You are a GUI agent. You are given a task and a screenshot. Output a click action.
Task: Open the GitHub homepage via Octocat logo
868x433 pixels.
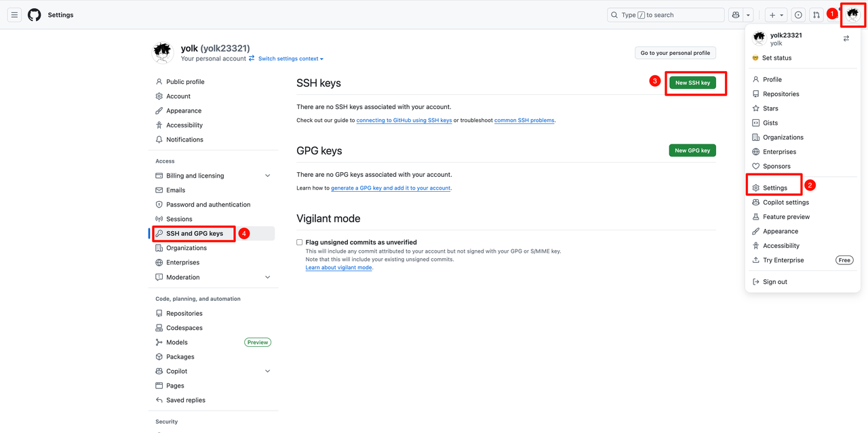pyautogui.click(x=34, y=15)
